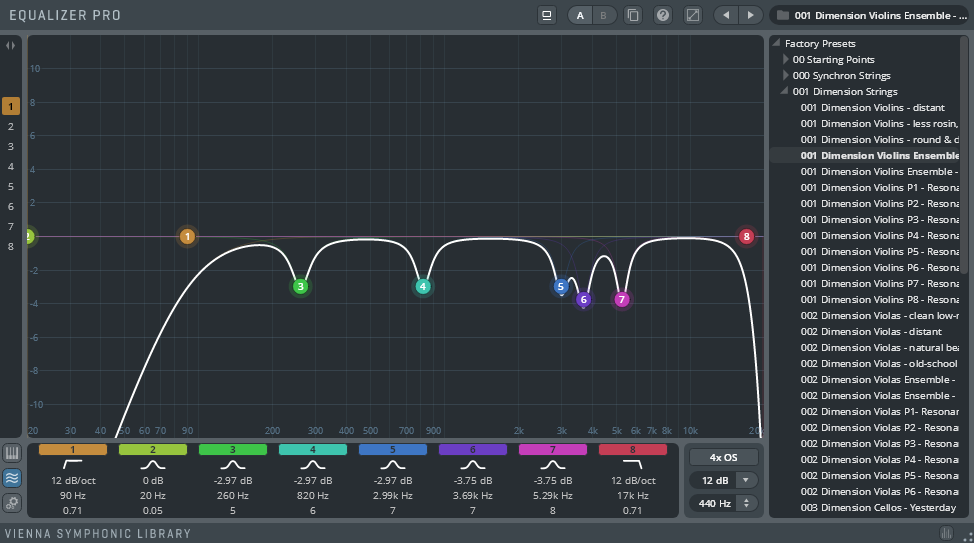Open the 4x OS oversampling selector
This screenshot has width=974, height=543.
click(x=723, y=457)
